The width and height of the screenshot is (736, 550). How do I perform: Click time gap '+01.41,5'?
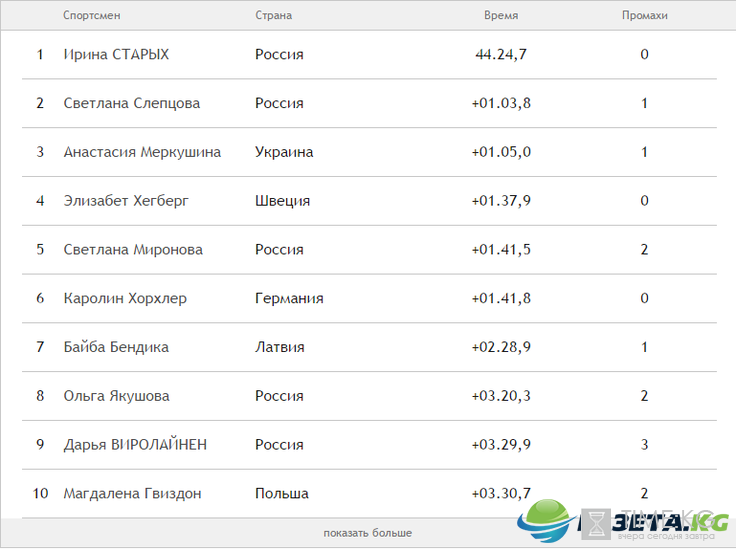[501, 250]
